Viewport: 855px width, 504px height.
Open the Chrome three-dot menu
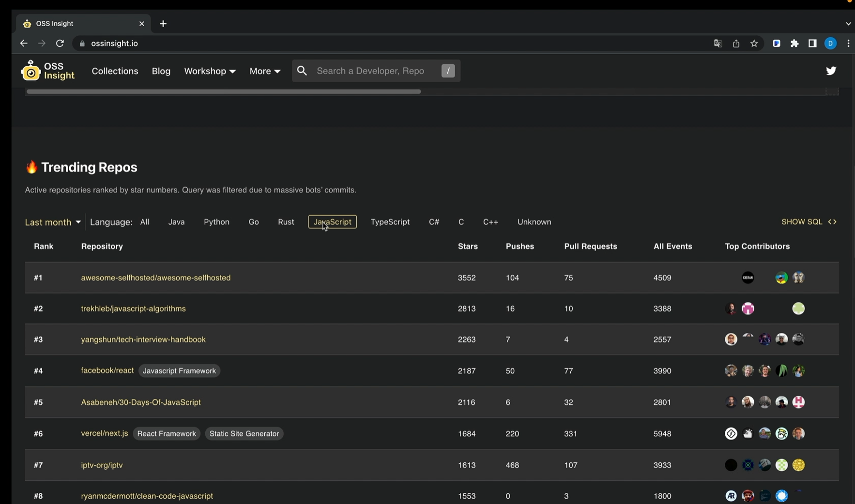tap(848, 44)
